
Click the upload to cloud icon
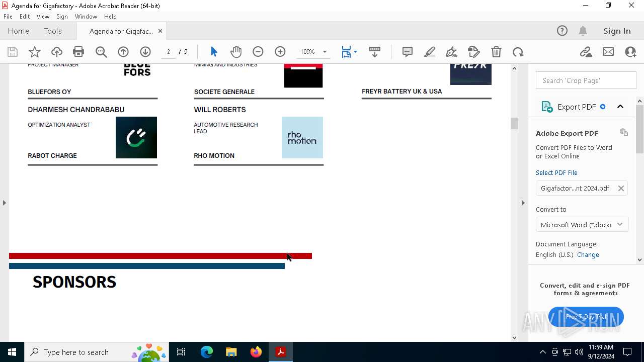point(57,52)
